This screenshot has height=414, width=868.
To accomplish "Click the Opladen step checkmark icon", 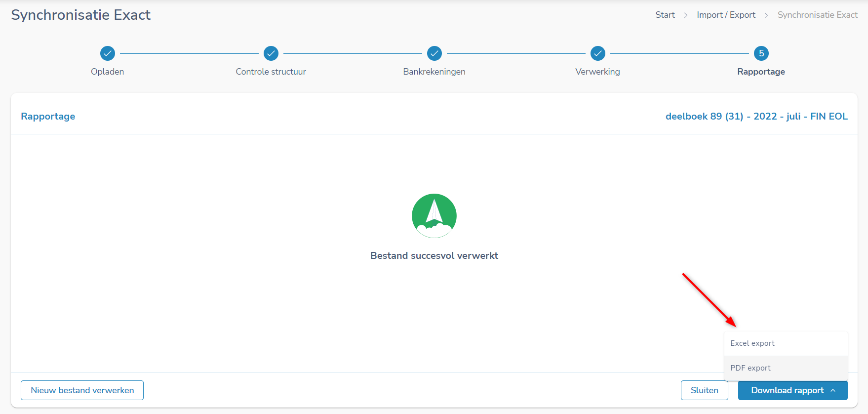I will tap(108, 53).
